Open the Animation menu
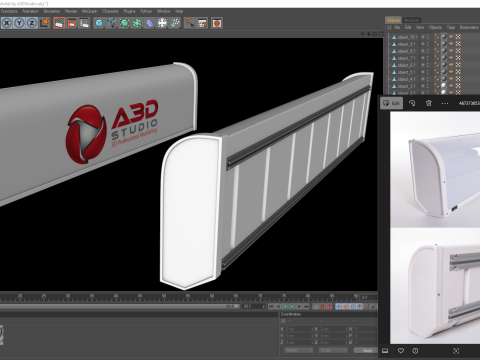The image size is (480, 360). [x=30, y=11]
